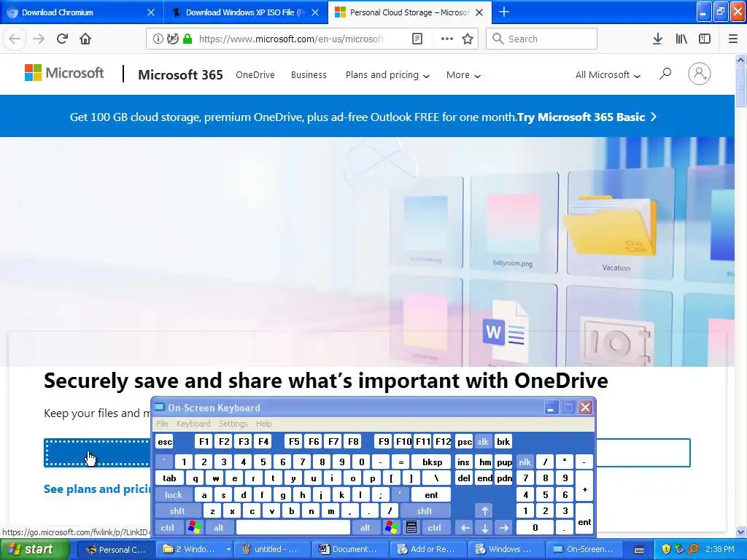Open the Firefox hamburger menu

(x=733, y=39)
